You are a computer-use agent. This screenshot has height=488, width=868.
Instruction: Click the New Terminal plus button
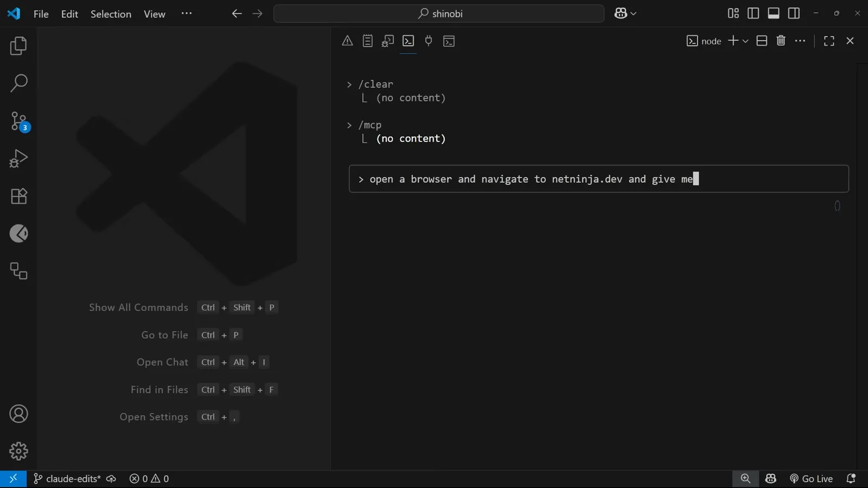tap(733, 41)
